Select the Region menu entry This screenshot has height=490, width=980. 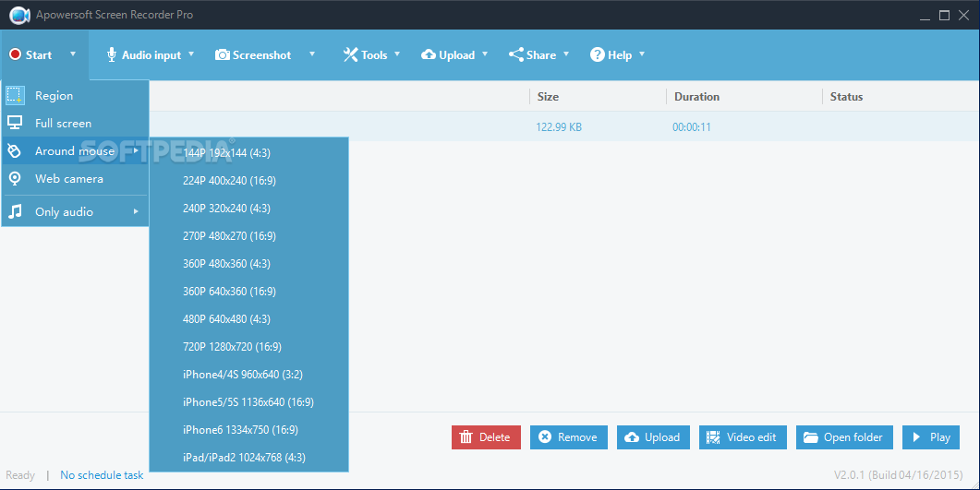pos(75,95)
